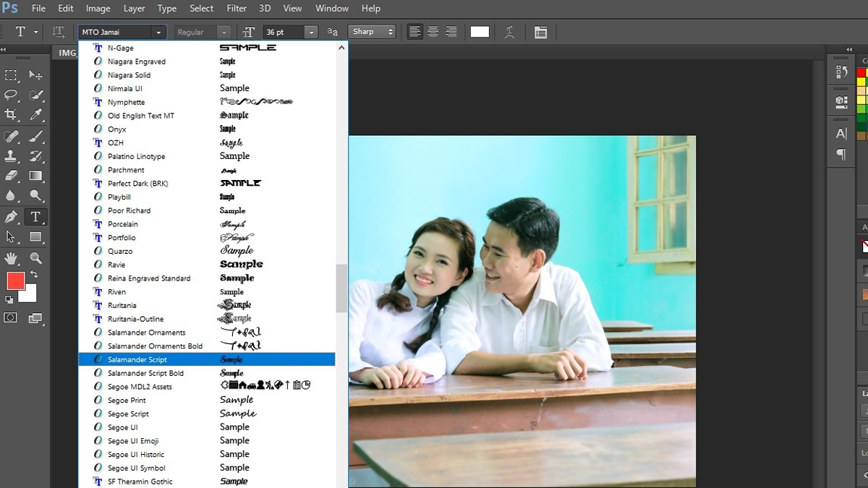
Task: Open the font size dropdown
Action: tap(311, 32)
